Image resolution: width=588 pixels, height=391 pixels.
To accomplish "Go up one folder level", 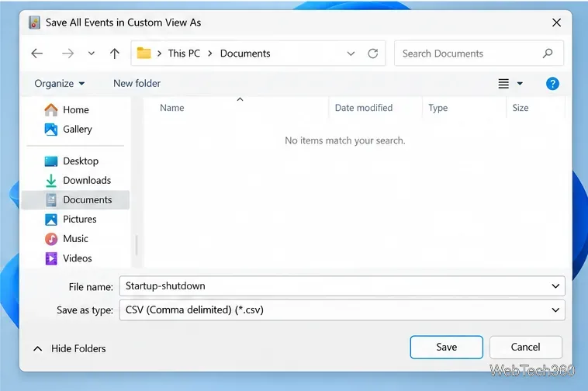I will tap(115, 54).
